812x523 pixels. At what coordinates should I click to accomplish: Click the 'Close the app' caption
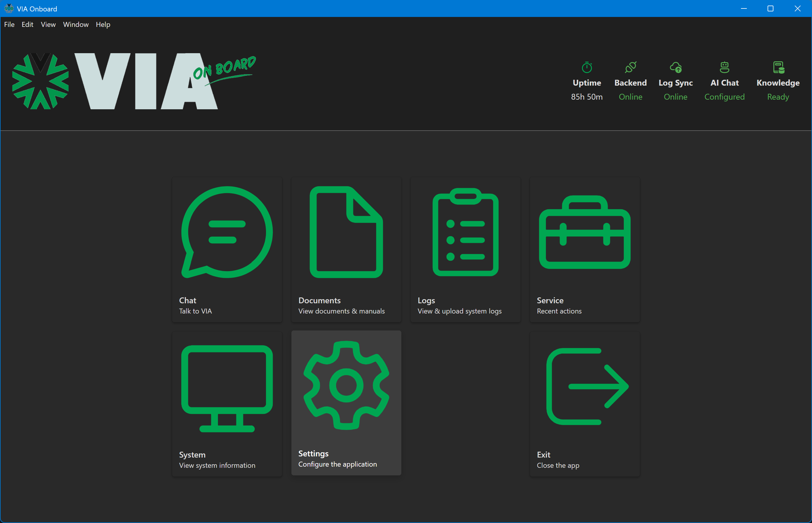[558, 465]
